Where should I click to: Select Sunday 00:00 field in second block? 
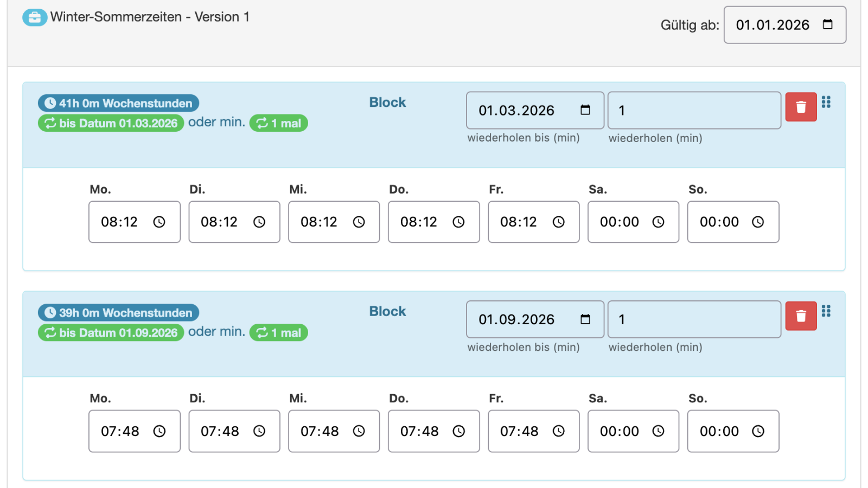tap(733, 431)
